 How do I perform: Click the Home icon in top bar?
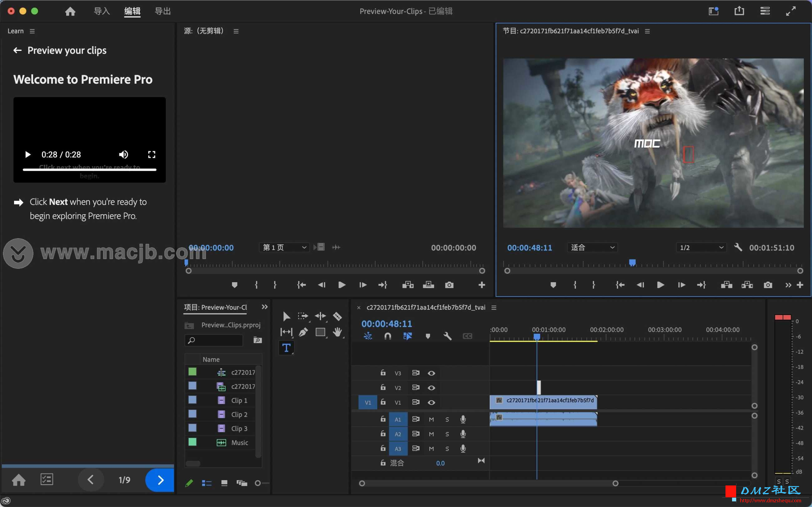[70, 12]
